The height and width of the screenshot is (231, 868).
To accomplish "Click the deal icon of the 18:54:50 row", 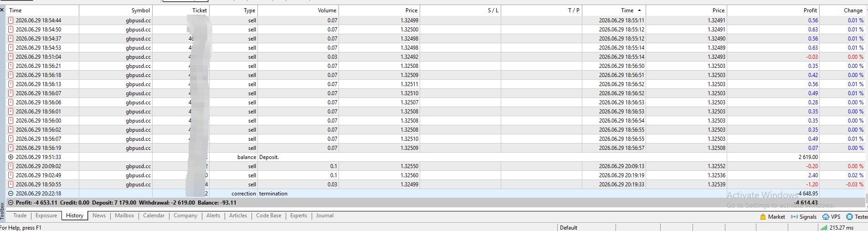I will 11,30.
